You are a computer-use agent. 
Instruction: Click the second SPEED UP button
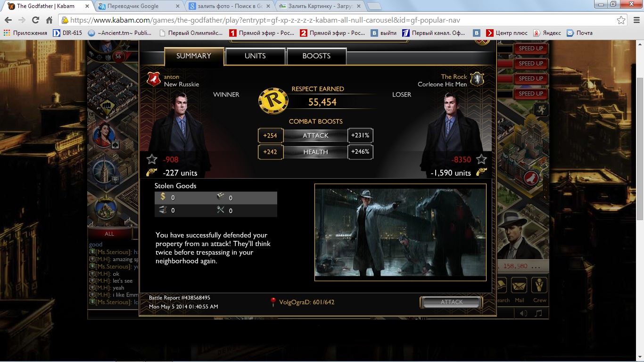click(531, 64)
